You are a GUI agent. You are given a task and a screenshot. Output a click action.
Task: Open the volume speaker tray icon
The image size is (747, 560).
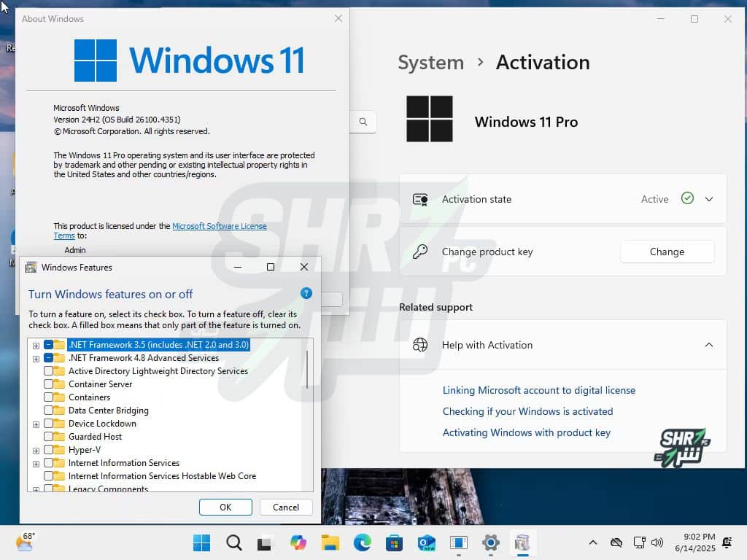pyautogui.click(x=657, y=542)
